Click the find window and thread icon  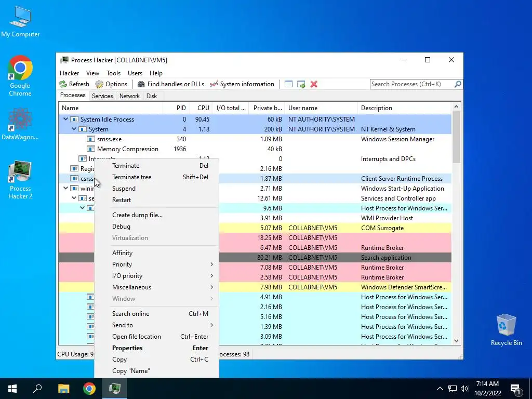pos(301,84)
